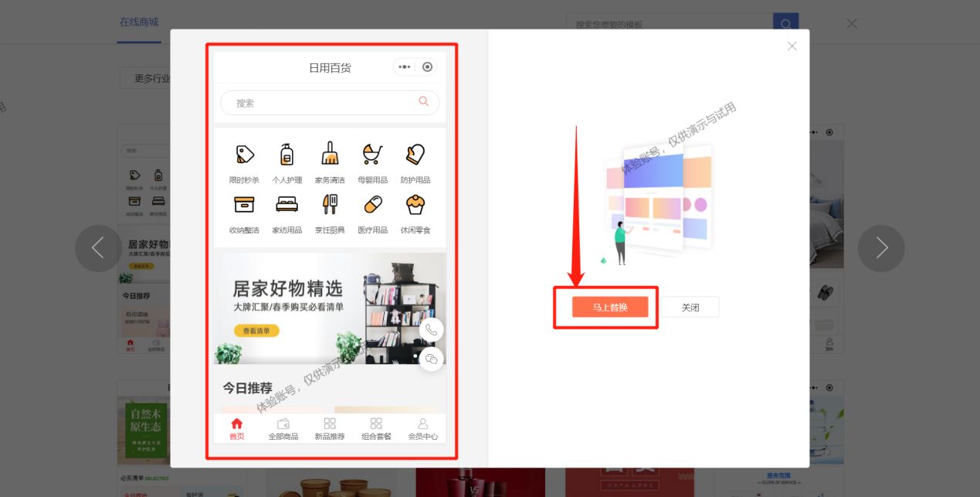Open the 休闲零食 snacks category icon
980x497 pixels.
point(415,204)
